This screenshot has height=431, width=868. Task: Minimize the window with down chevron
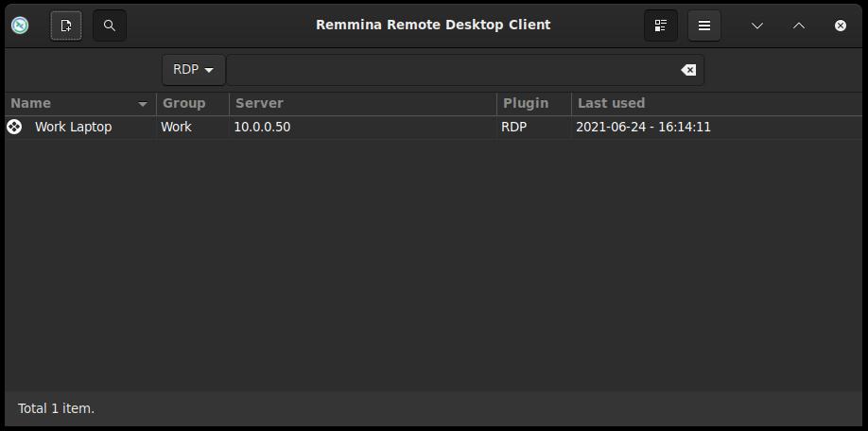[x=756, y=26]
